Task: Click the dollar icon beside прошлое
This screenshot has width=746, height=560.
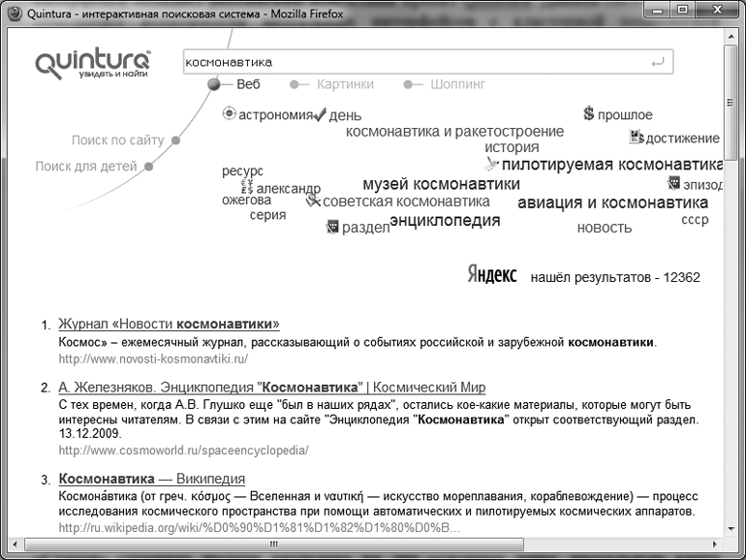Action: (x=588, y=113)
